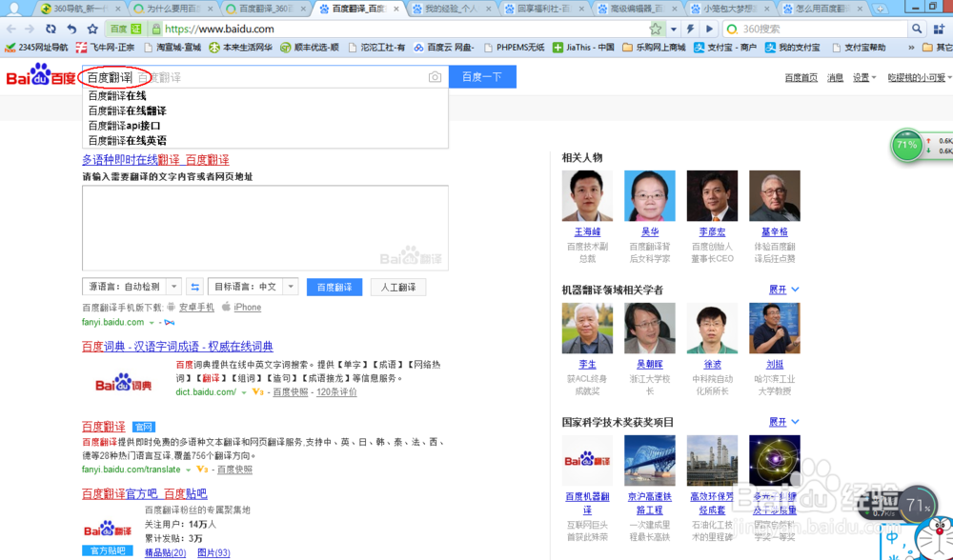
Task: Open the extensions grid icon at toolbar right
Action: pyautogui.click(x=939, y=29)
